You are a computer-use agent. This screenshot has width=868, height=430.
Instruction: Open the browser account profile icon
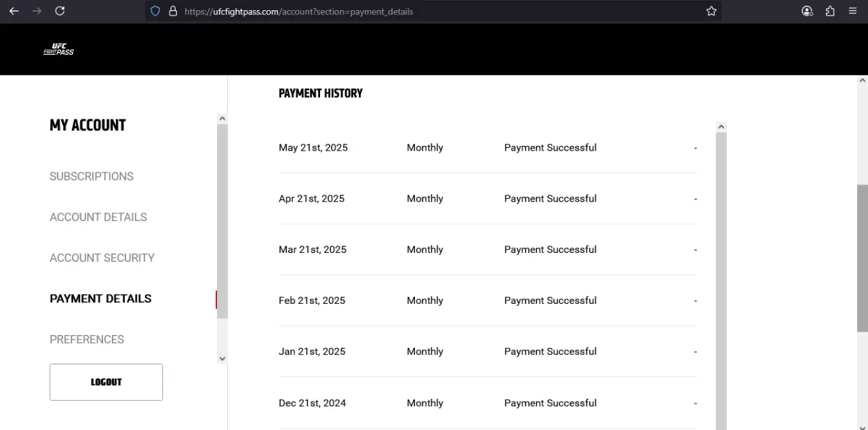[807, 11]
